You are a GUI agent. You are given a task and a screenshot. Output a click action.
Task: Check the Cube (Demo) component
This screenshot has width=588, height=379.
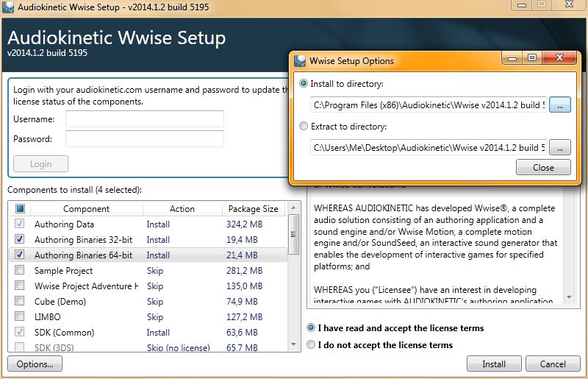[x=20, y=301]
